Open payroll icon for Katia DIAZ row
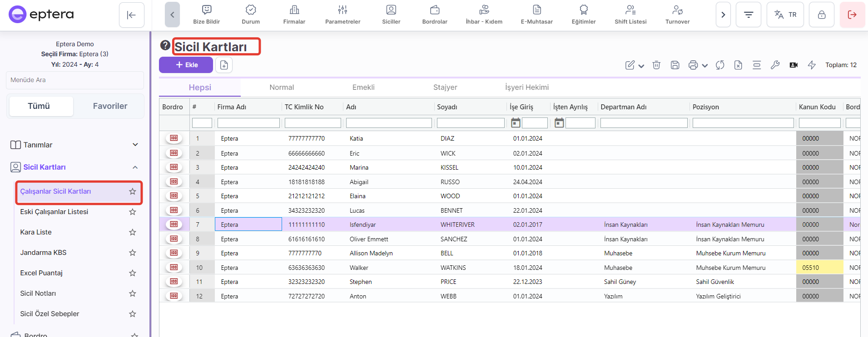 point(174,138)
